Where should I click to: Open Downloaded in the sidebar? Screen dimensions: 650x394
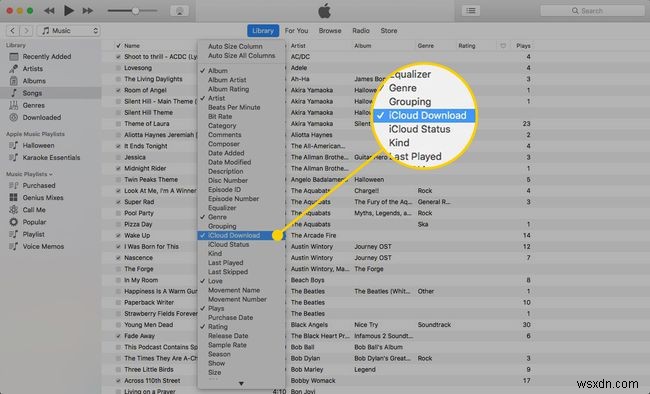[x=41, y=117]
